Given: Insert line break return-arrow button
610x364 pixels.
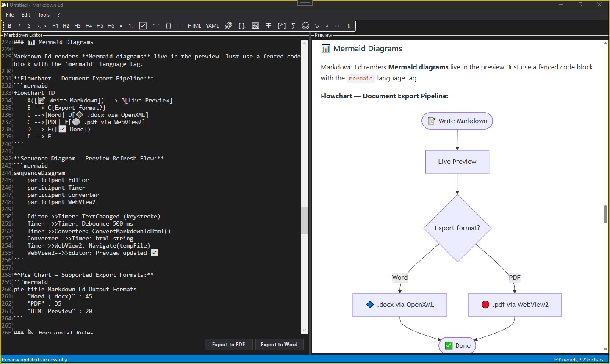Looking at the screenshot, I should (x=327, y=26).
